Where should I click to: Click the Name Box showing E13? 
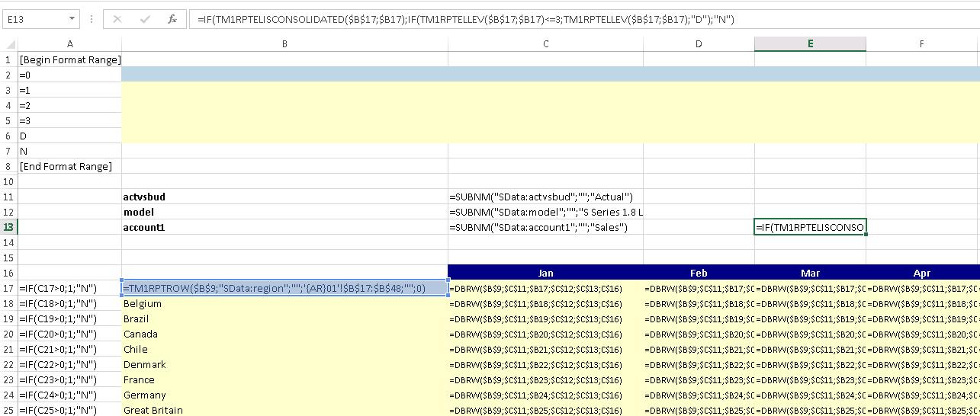click(34, 19)
